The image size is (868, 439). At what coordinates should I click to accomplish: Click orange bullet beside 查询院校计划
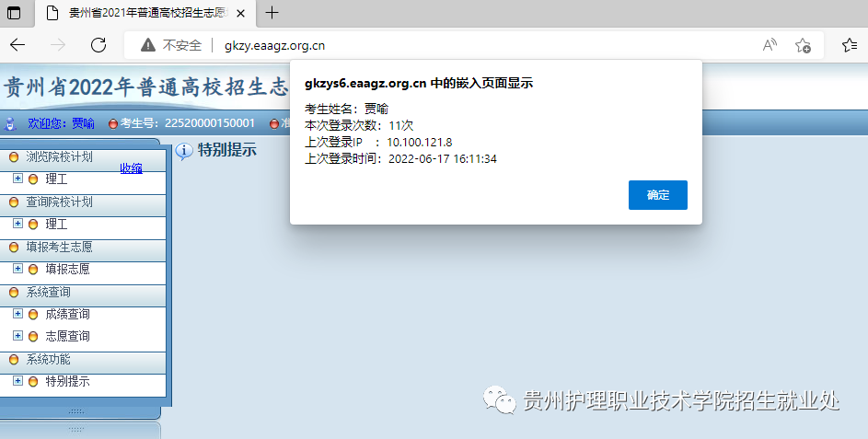(14, 202)
